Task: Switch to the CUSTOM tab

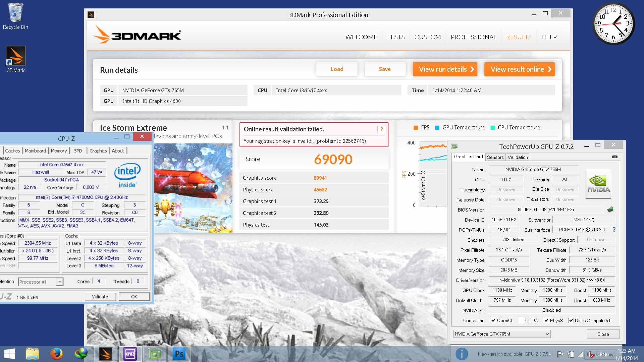Action: point(428,37)
